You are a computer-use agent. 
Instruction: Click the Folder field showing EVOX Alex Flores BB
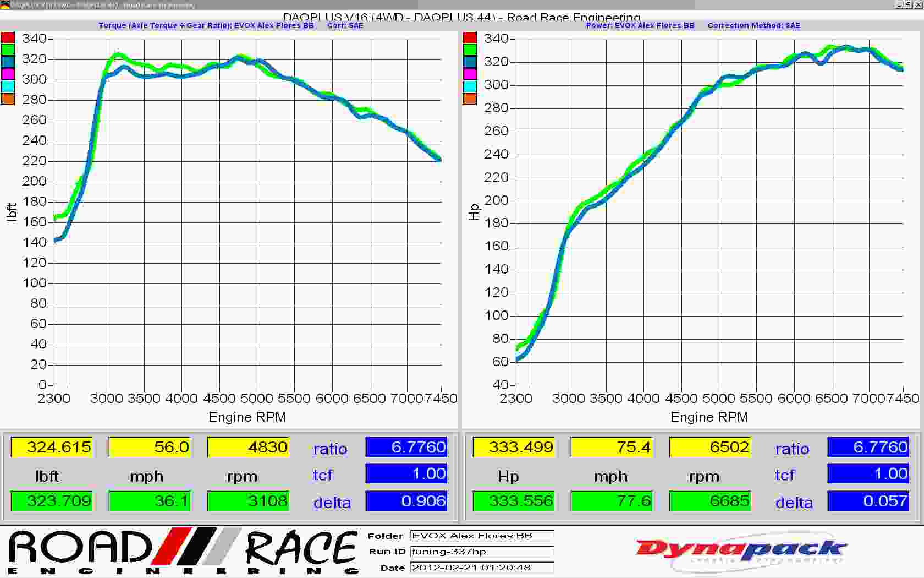point(482,536)
